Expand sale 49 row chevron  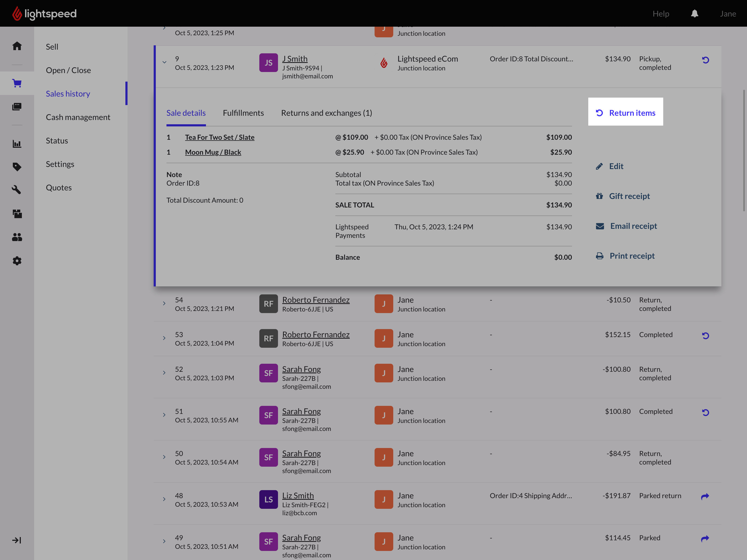click(164, 541)
